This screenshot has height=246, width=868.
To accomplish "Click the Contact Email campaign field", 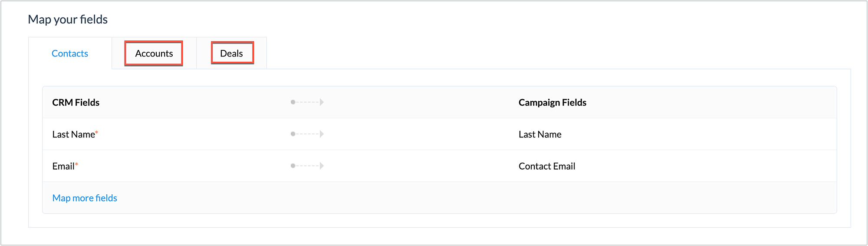I will click(x=547, y=166).
